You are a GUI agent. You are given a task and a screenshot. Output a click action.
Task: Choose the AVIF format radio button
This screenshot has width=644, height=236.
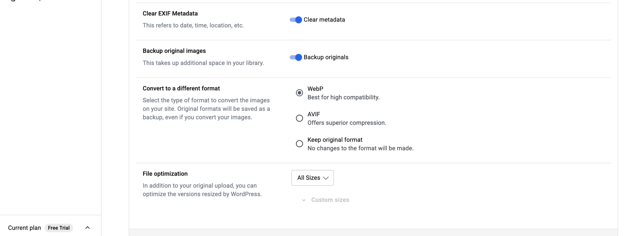click(x=299, y=118)
